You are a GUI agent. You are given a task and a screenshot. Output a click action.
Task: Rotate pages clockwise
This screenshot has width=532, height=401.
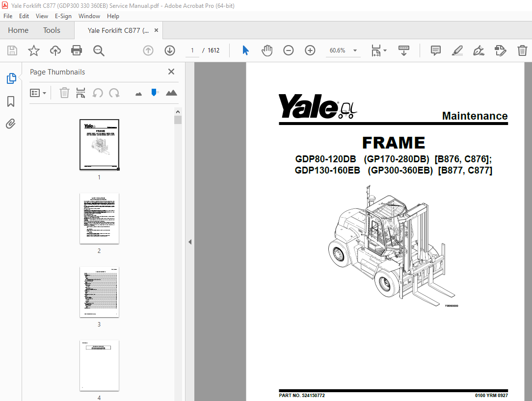[x=114, y=93]
